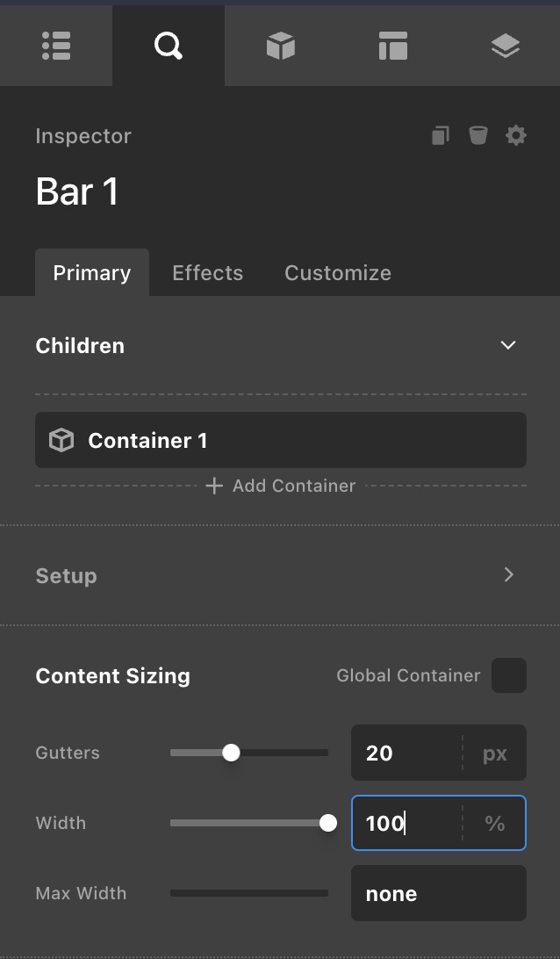Expand the Setup section
560x959 pixels.
507,575
